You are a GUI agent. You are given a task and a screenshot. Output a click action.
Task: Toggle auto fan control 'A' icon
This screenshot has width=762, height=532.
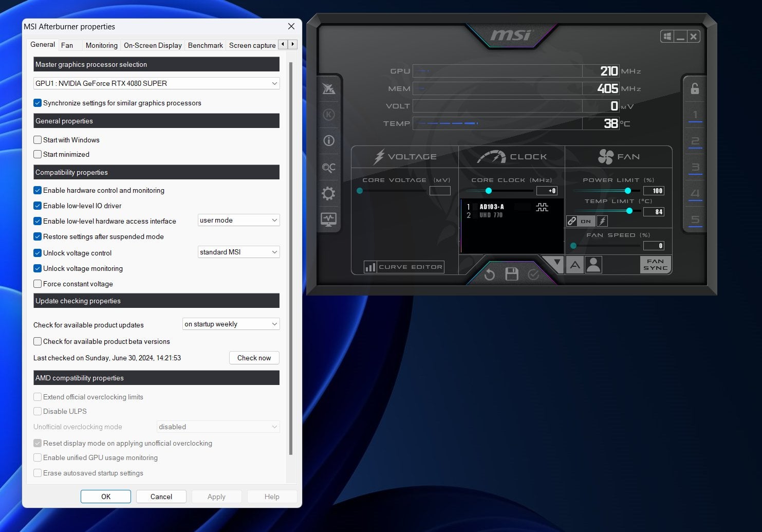coord(575,265)
